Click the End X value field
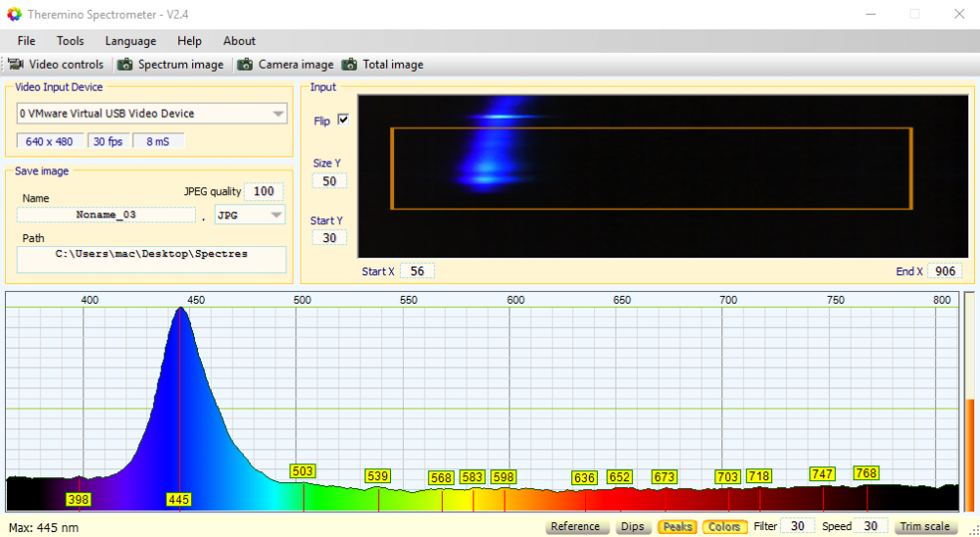980x537 pixels. point(945,271)
